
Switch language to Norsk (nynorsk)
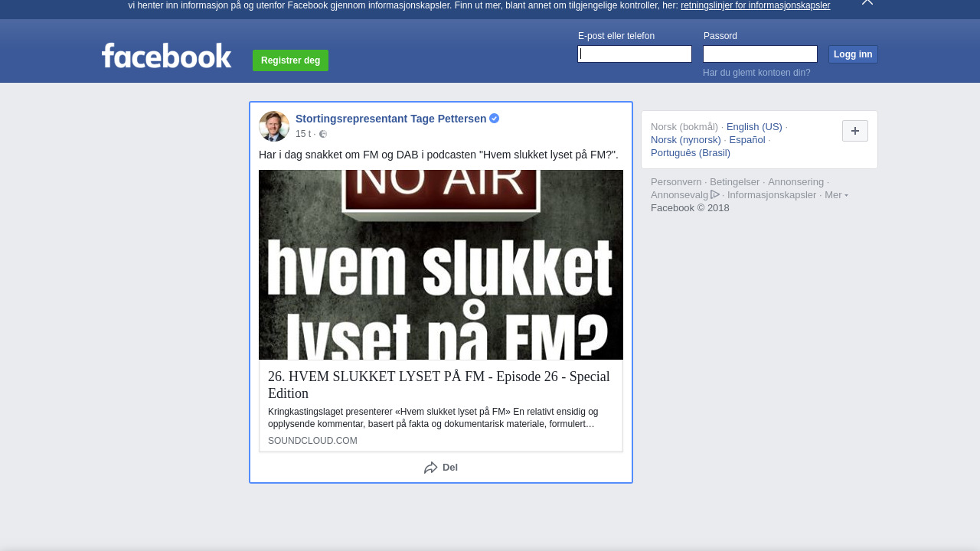pyautogui.click(x=686, y=140)
